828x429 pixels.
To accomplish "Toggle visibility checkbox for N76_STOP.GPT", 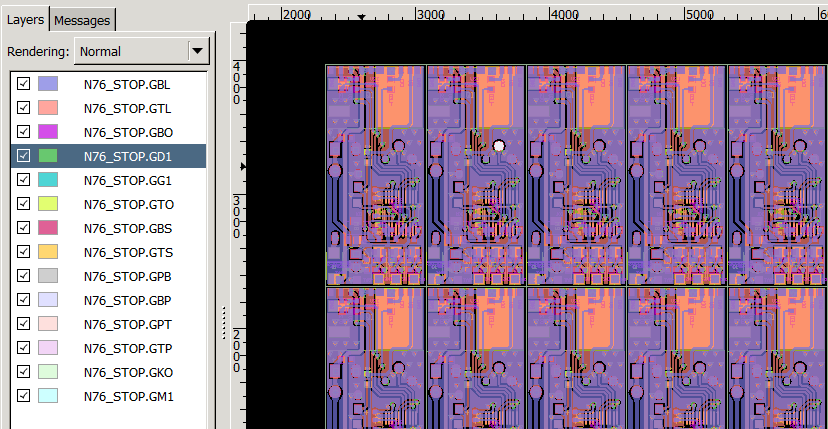I will [x=24, y=324].
